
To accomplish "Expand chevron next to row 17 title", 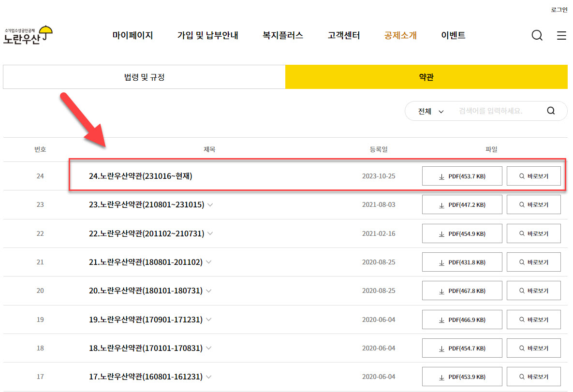I will tap(209, 377).
